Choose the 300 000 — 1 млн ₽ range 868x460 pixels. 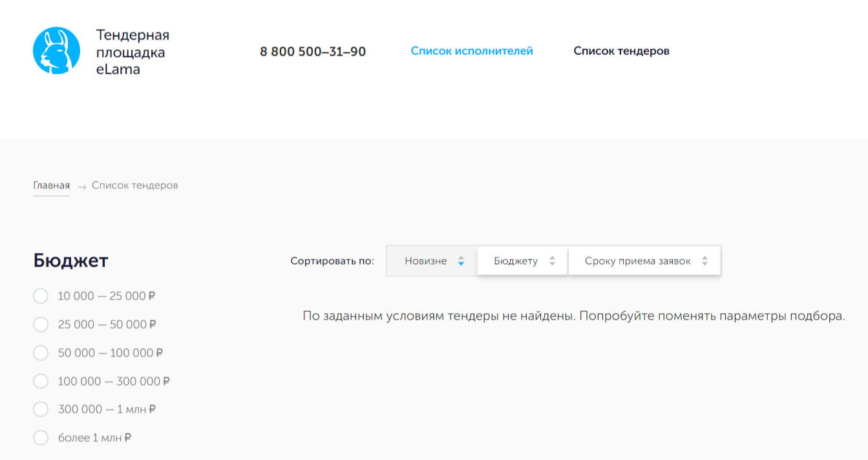(x=41, y=409)
